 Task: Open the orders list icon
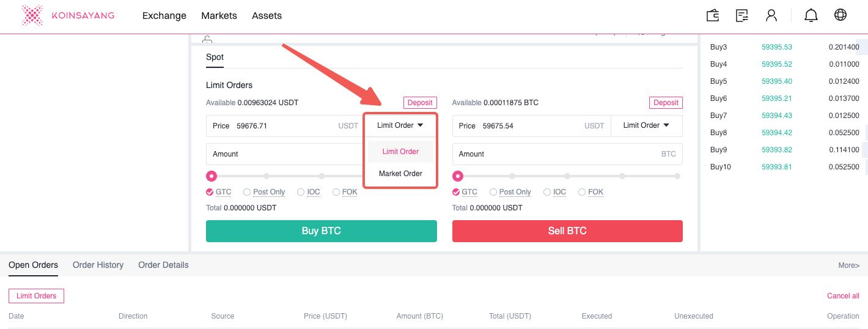(x=742, y=15)
